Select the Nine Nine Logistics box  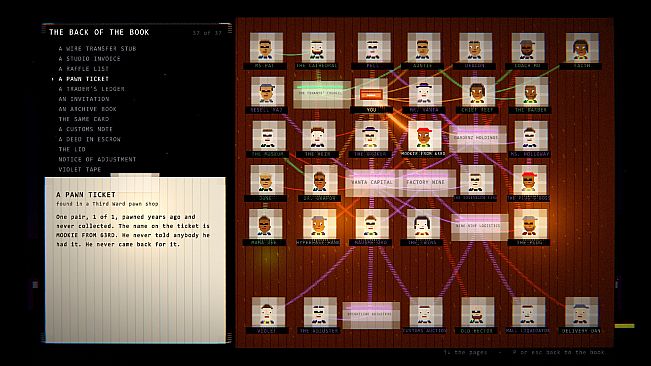[x=479, y=227]
